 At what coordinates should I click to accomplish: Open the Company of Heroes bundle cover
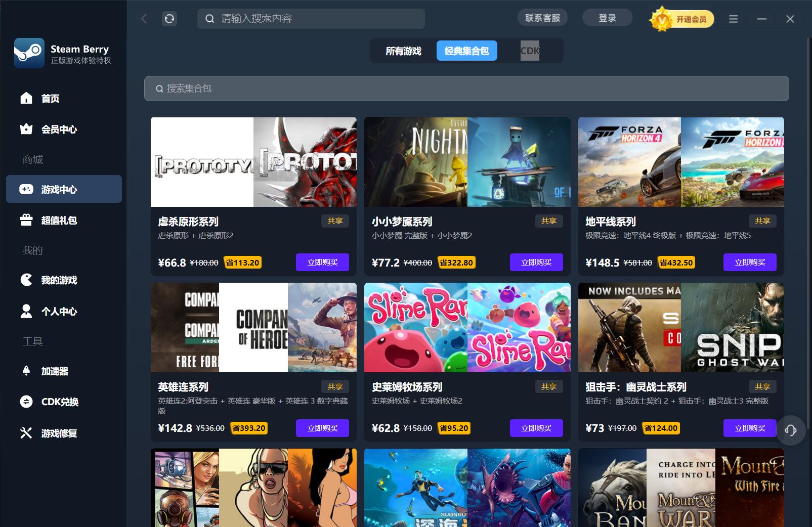click(x=253, y=327)
